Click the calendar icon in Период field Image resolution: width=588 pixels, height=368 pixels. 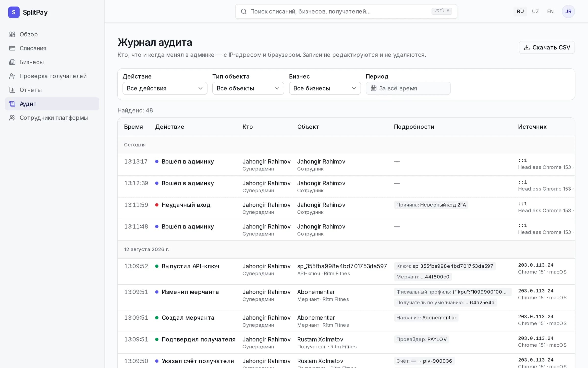(373, 88)
